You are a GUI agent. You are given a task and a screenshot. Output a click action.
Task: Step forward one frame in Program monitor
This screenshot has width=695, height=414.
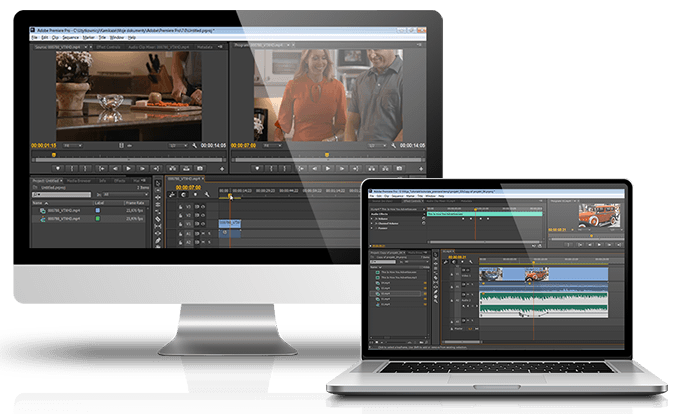342,168
